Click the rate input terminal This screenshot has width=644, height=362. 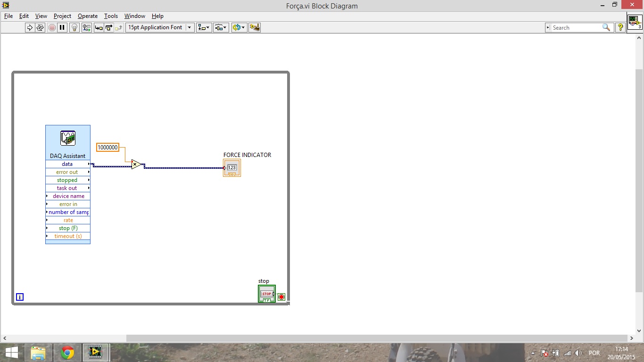click(68, 220)
